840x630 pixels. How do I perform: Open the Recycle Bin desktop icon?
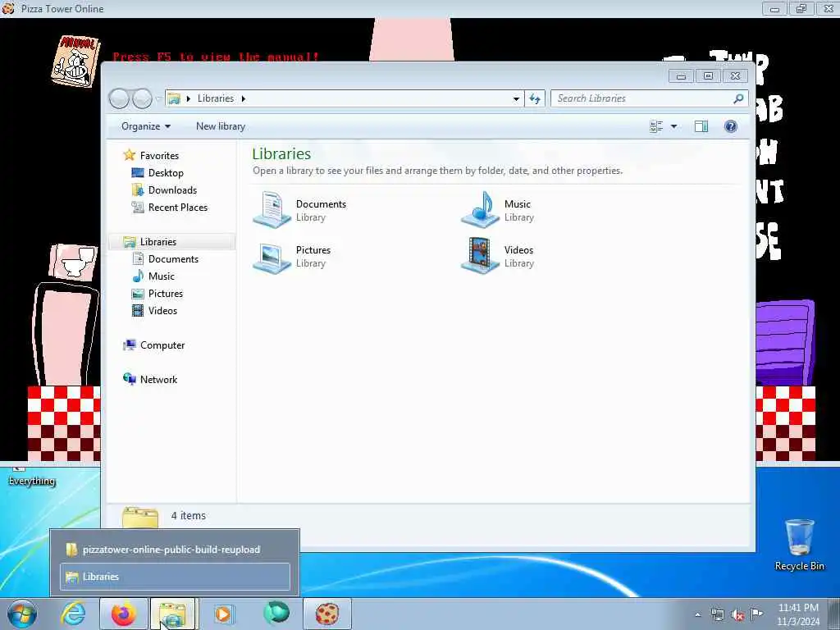pyautogui.click(x=799, y=545)
